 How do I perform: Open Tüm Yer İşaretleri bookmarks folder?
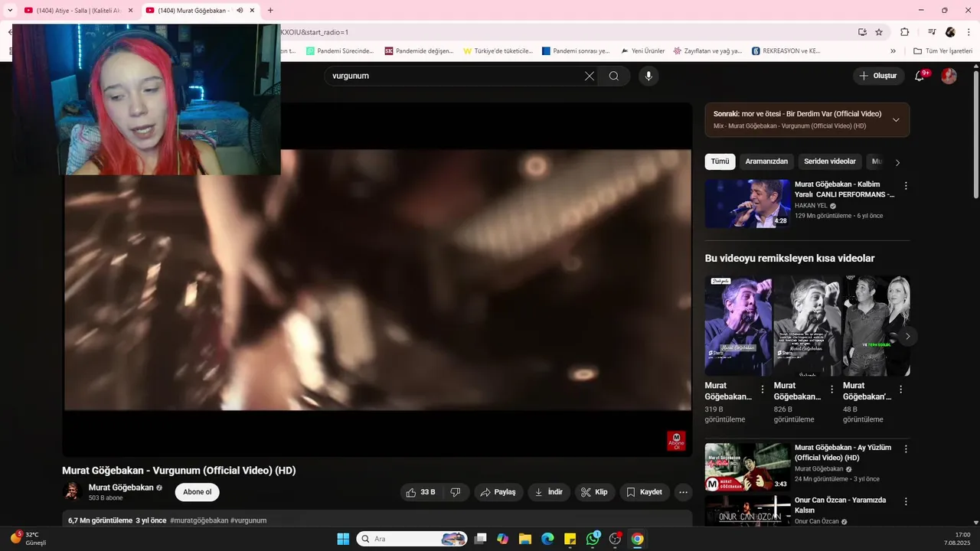pyautogui.click(x=942, y=51)
